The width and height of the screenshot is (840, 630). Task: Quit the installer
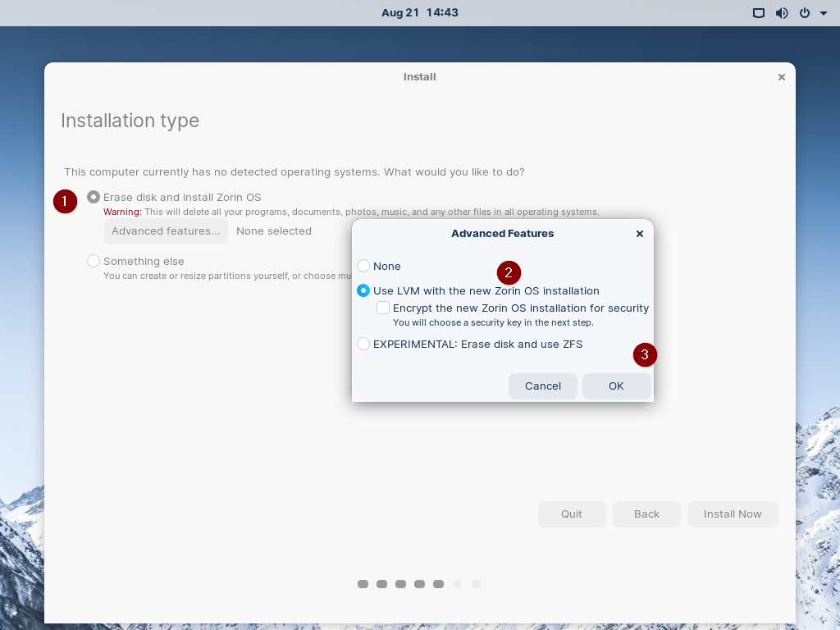572,514
